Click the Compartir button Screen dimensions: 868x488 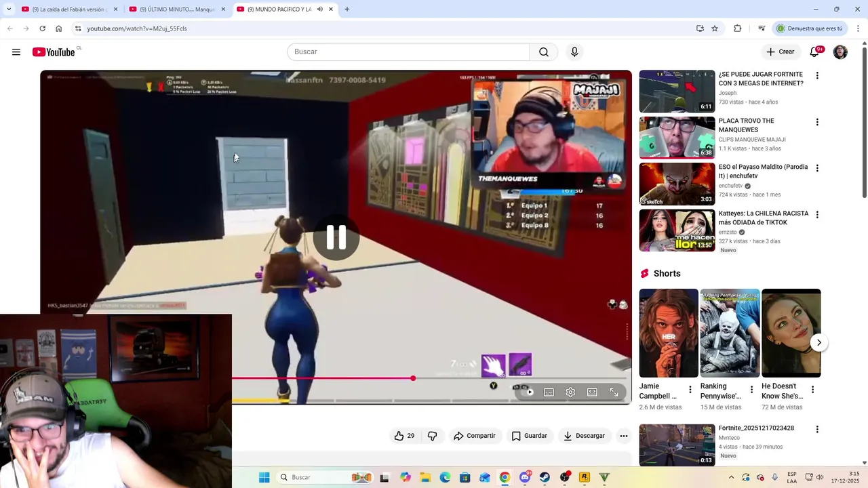pyautogui.click(x=475, y=436)
